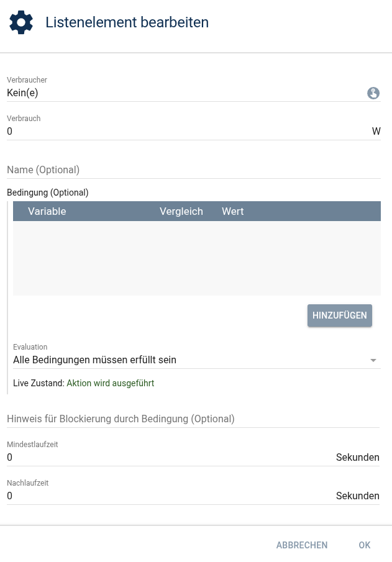The image size is (392, 562).
Task: Click the gear icon in the dialog header
Action: pos(21,22)
